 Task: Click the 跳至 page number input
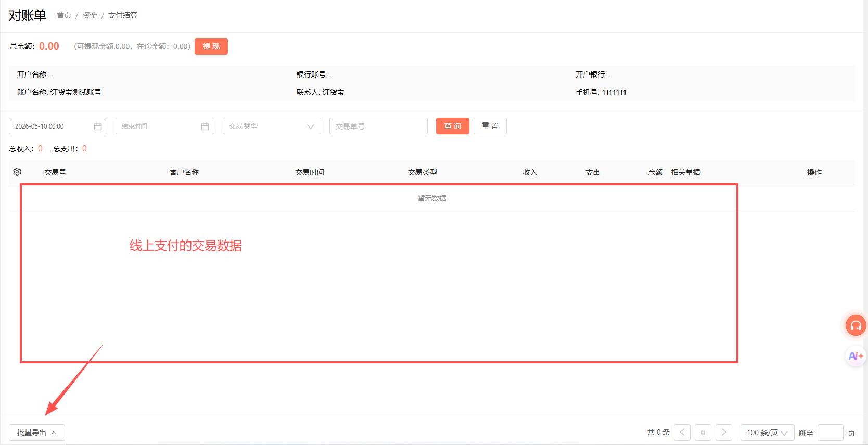coord(831,433)
